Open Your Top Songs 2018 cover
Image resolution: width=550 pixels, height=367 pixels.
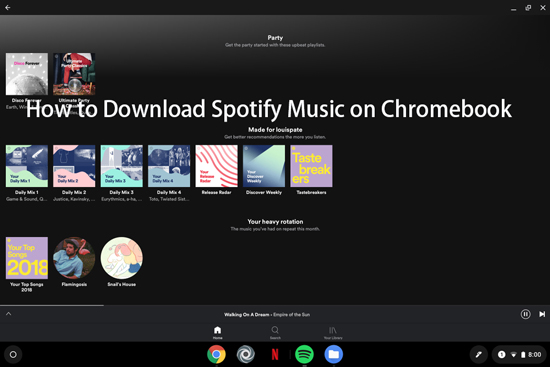[27, 258]
